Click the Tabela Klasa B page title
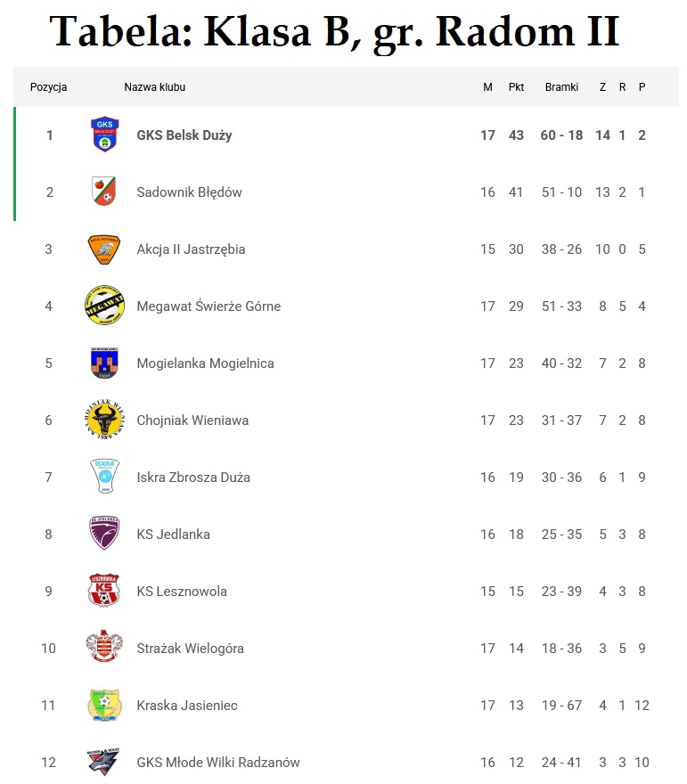Screen dimensions: 687x784 tap(334, 32)
